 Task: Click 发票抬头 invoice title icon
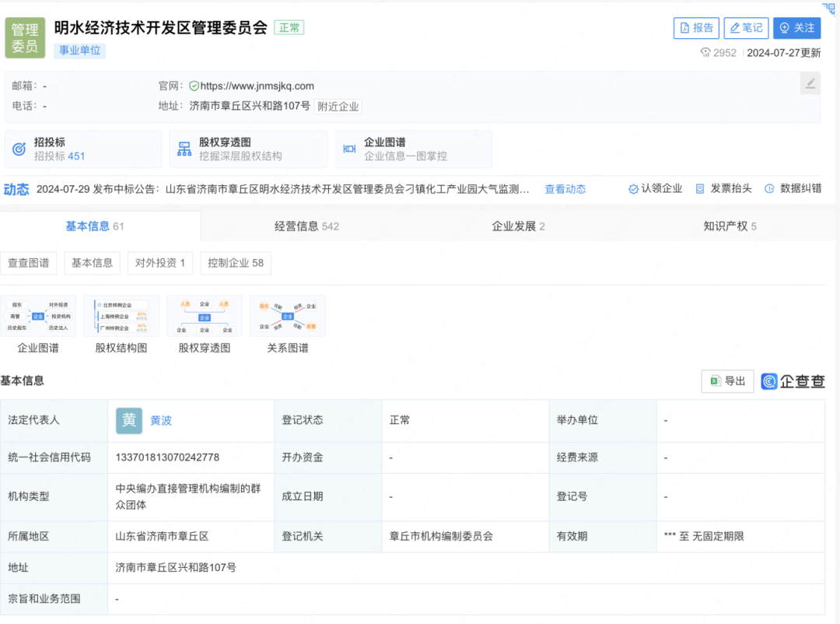(x=700, y=189)
